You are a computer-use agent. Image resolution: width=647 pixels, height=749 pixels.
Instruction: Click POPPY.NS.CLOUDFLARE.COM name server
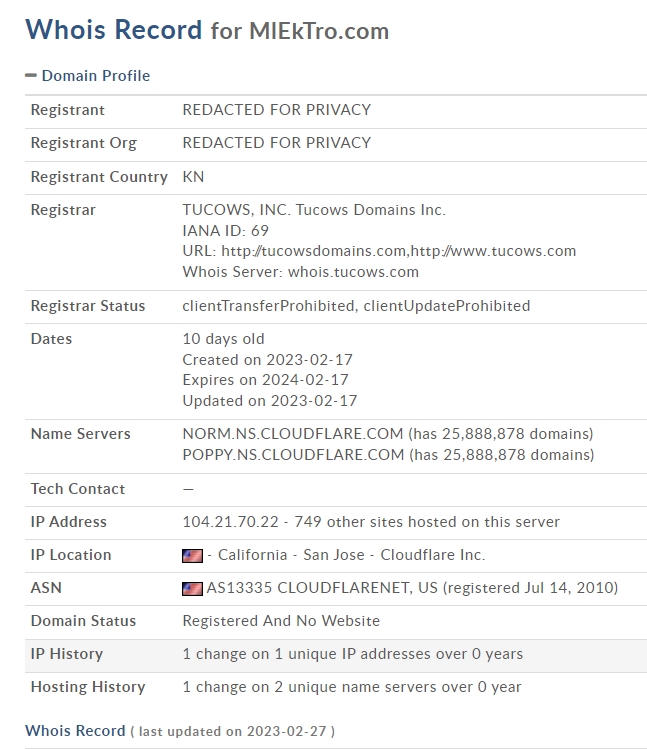tap(293, 455)
